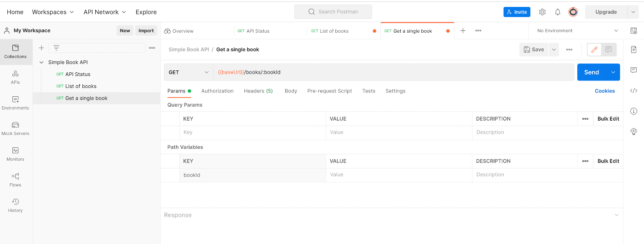Screen dimensions: 644x244
Task: Open the Documentation icon in right sidebar
Action: (x=634, y=49)
